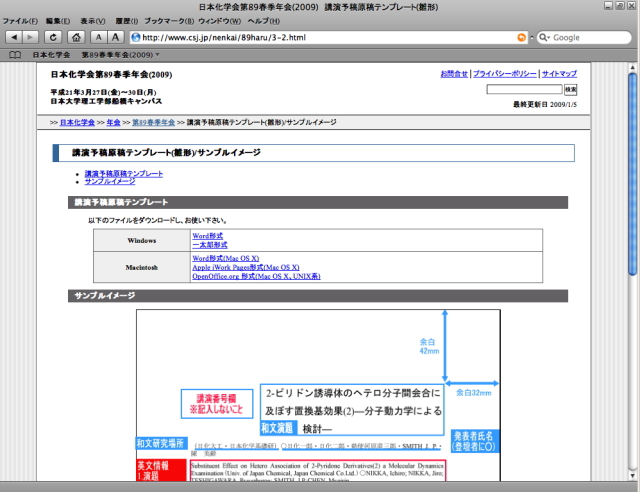Click the sample image of the abstract
The height and width of the screenshot is (492, 640).
click(318, 395)
